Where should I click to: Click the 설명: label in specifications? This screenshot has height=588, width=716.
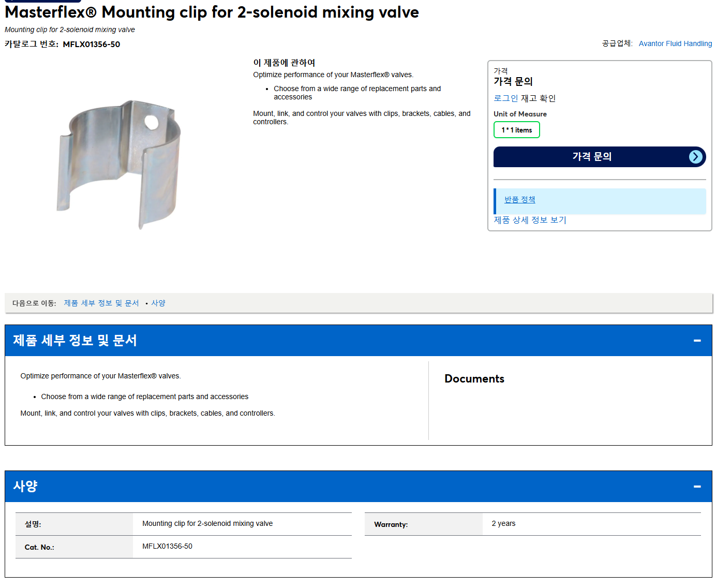point(33,524)
